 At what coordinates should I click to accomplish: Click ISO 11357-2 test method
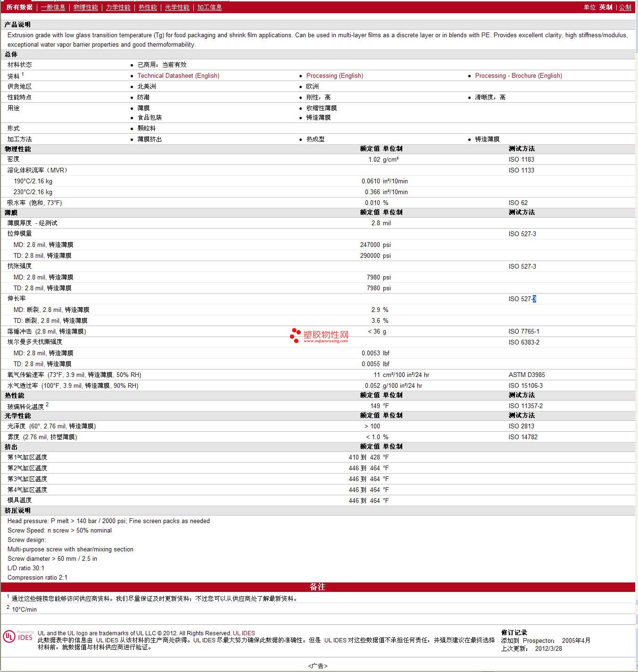click(525, 406)
